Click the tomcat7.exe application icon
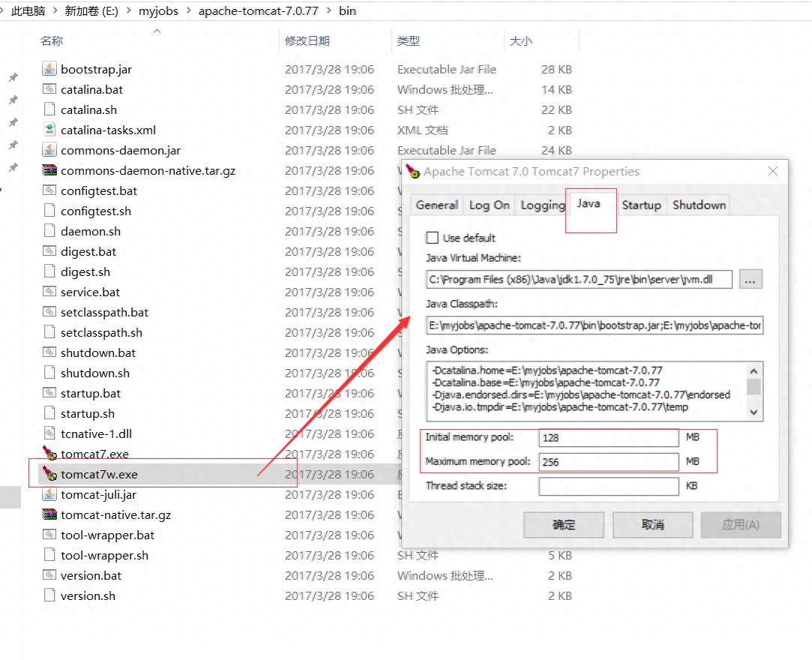812x660 pixels. coord(49,453)
